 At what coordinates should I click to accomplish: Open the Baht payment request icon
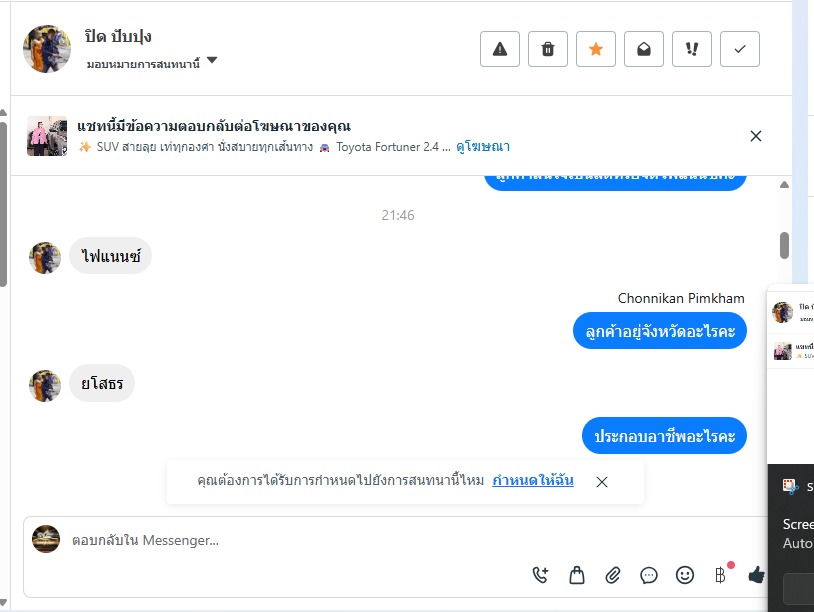(x=721, y=575)
